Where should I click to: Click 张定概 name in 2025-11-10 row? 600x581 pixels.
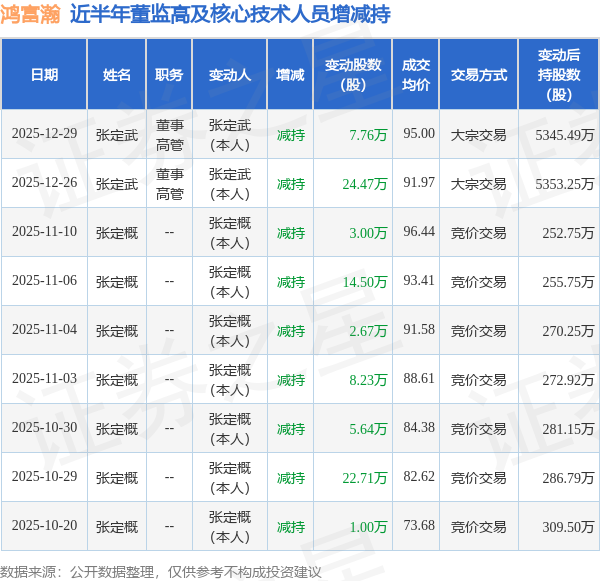pyautogui.click(x=117, y=233)
